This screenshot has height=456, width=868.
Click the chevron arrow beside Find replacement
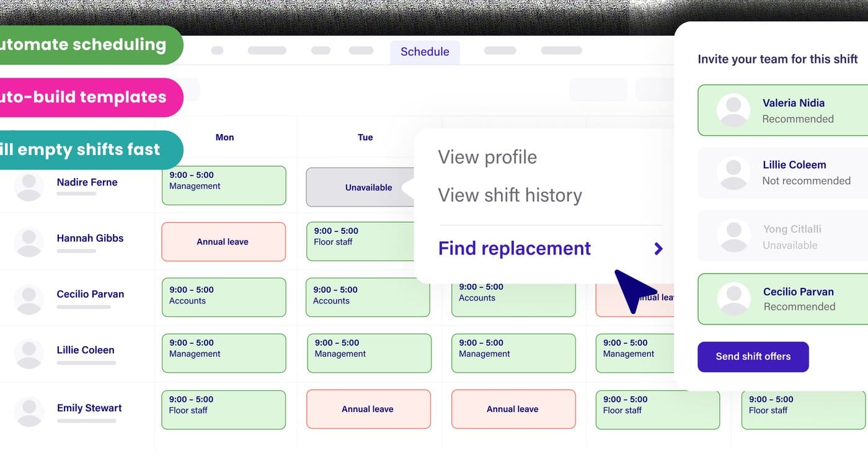658,249
